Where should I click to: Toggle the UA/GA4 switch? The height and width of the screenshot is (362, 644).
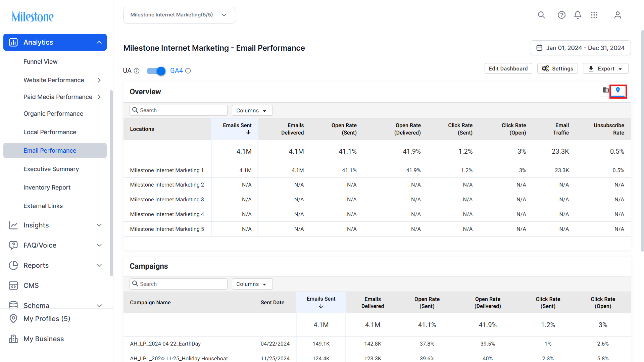[156, 71]
